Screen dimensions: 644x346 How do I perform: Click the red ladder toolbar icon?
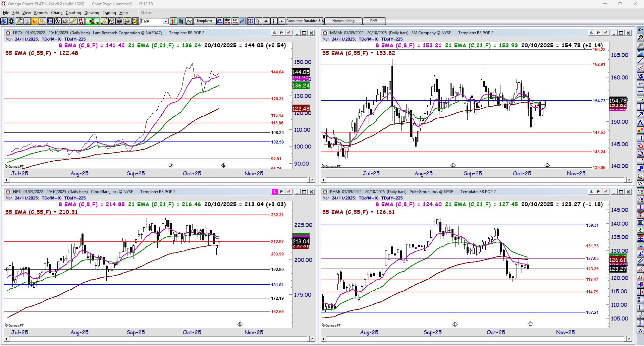[x=81, y=21]
